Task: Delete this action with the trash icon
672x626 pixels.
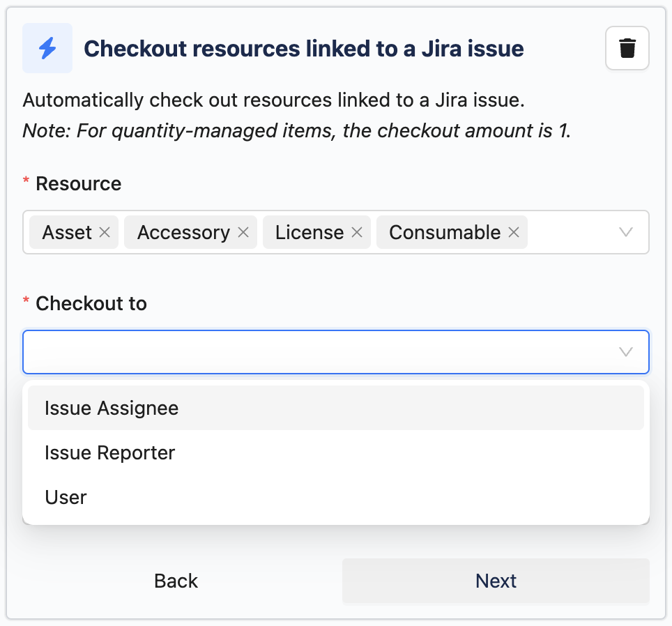Action: tap(627, 49)
